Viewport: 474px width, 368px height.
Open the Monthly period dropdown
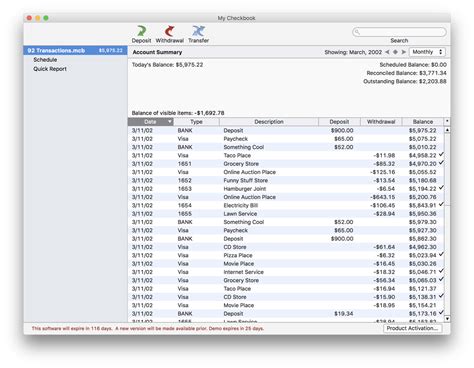pos(427,52)
